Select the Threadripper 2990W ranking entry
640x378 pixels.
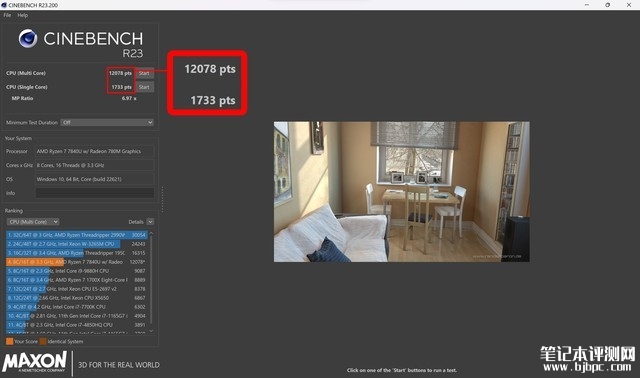click(x=77, y=235)
